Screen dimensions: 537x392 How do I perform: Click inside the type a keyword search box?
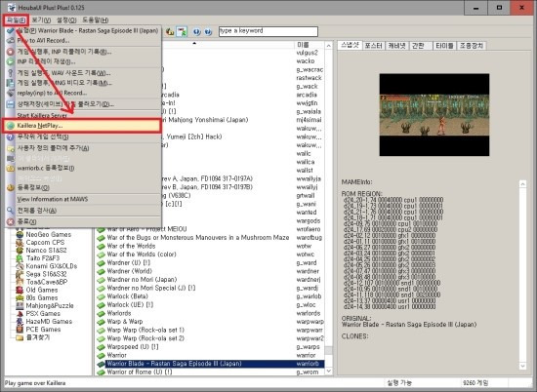(x=268, y=31)
